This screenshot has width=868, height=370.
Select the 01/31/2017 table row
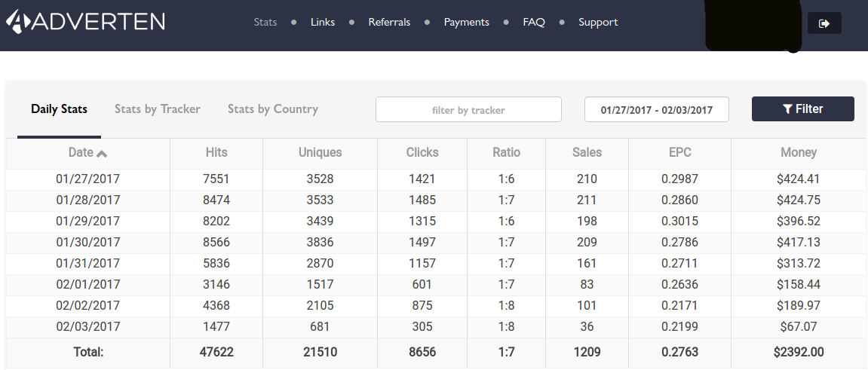(x=436, y=263)
